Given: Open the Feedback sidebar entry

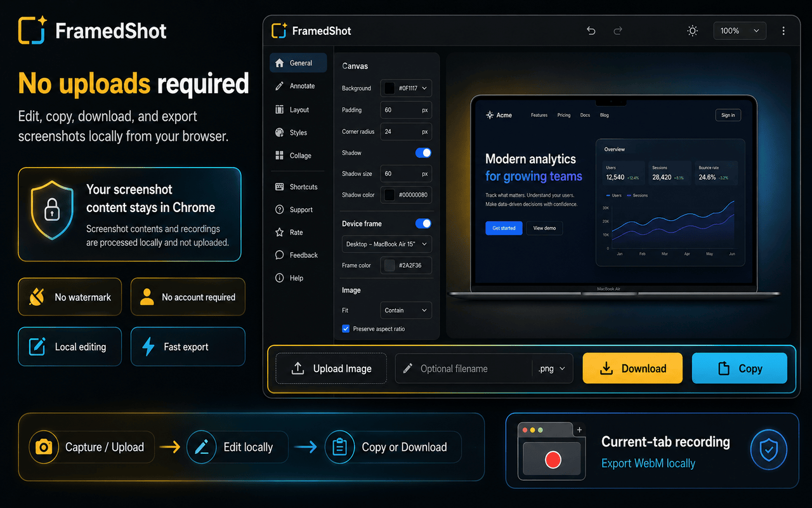Looking at the screenshot, I should click(298, 255).
